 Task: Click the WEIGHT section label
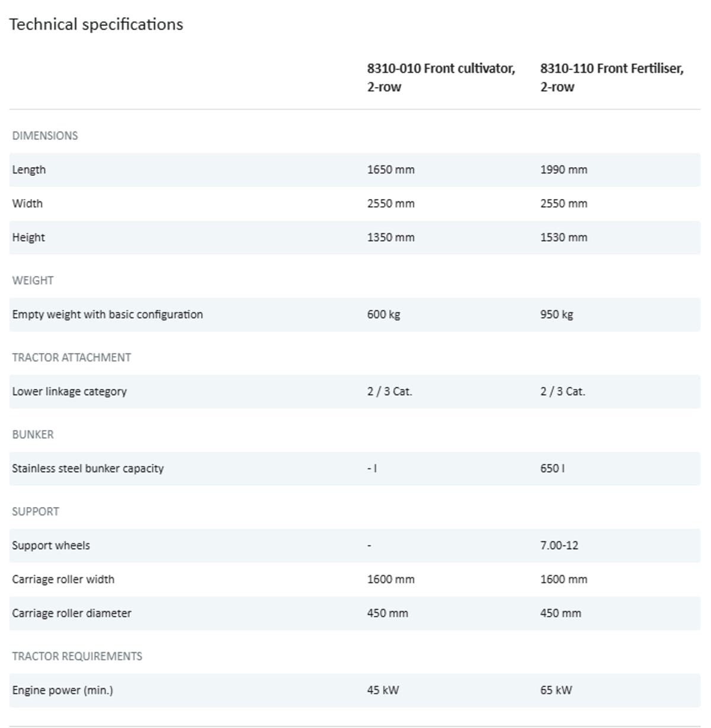pyautogui.click(x=33, y=280)
